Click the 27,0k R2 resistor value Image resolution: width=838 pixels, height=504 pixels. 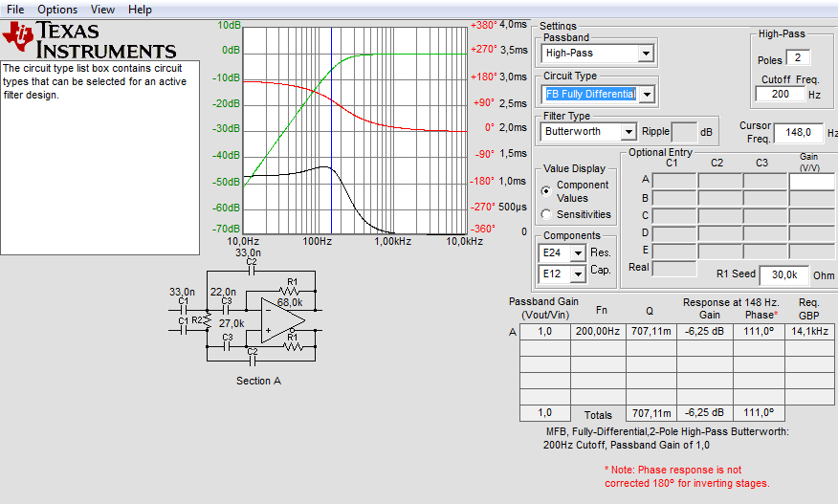pyautogui.click(x=232, y=323)
